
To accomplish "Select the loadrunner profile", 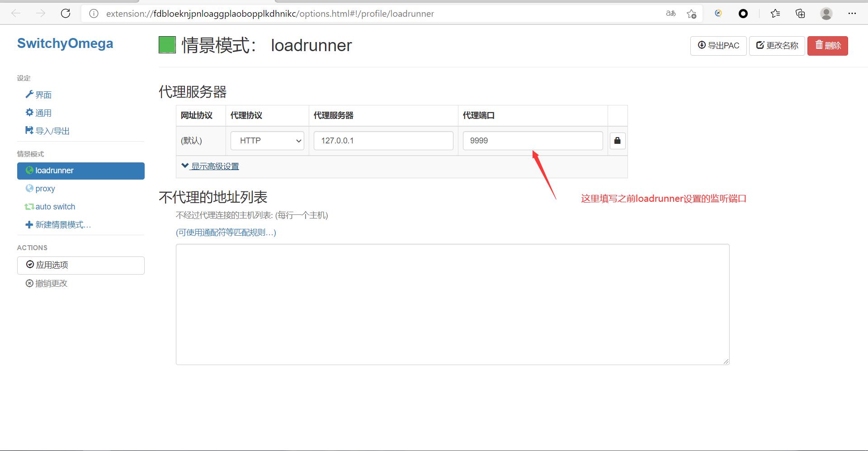I will pyautogui.click(x=81, y=171).
